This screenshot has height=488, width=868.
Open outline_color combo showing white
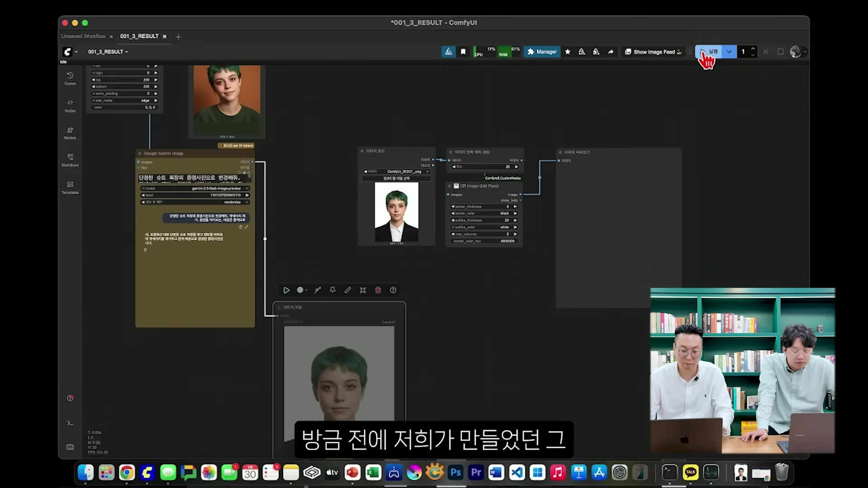tap(484, 227)
